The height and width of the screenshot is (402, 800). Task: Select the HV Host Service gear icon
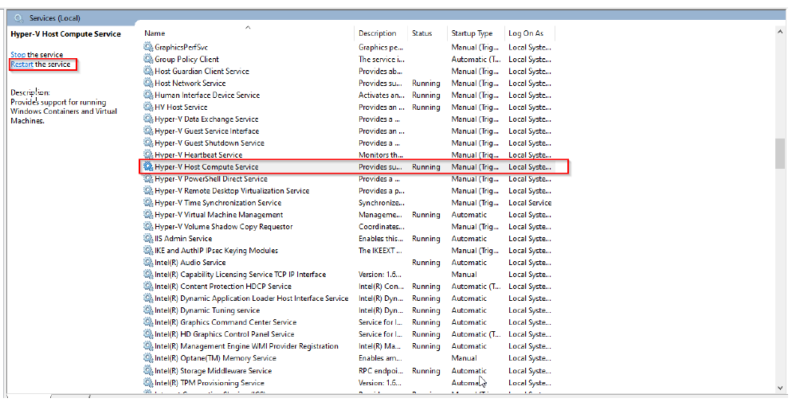pos(149,107)
